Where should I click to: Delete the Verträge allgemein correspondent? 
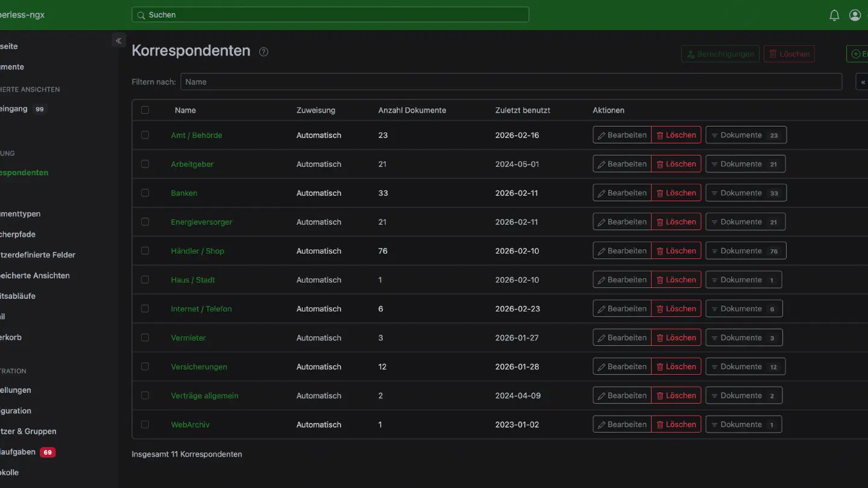point(676,395)
